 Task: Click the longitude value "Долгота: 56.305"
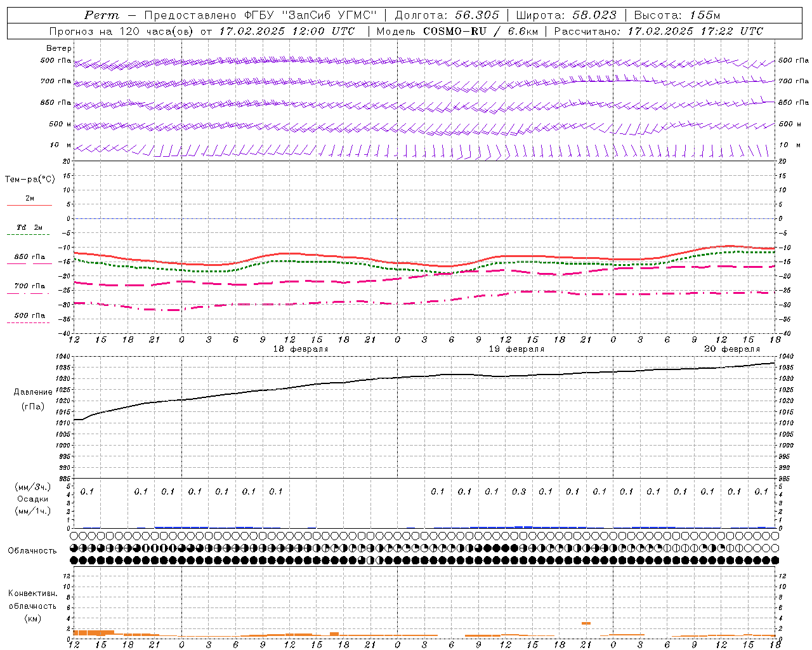(447, 15)
